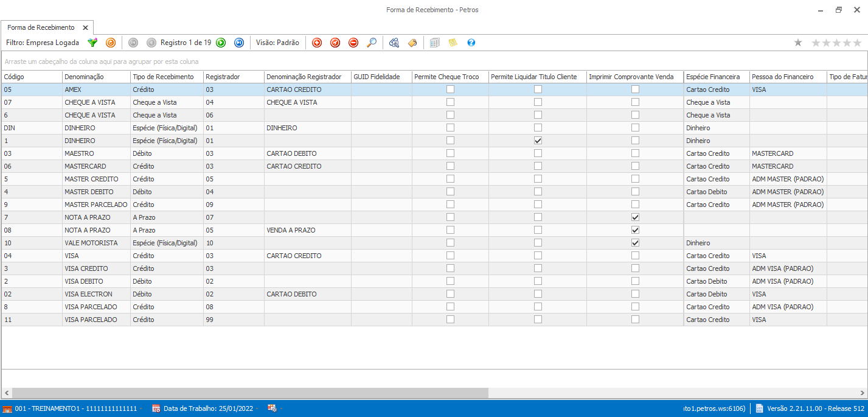868x417 pixels.
Task: Open the grey report sheet icon
Action: (x=435, y=43)
